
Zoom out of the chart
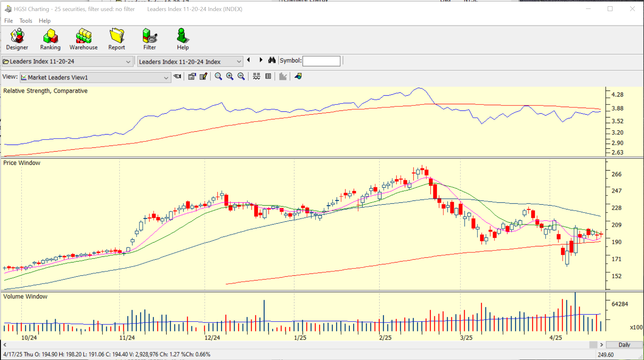(241, 76)
